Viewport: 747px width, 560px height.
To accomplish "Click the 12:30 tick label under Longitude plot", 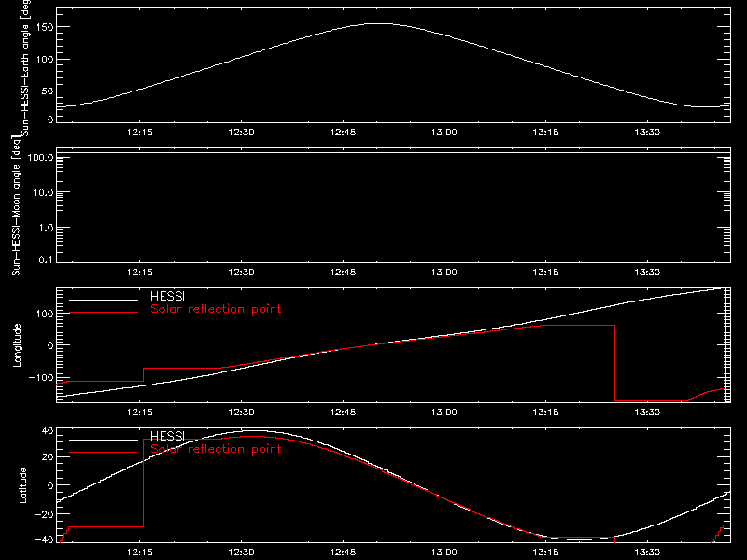I will click(241, 413).
